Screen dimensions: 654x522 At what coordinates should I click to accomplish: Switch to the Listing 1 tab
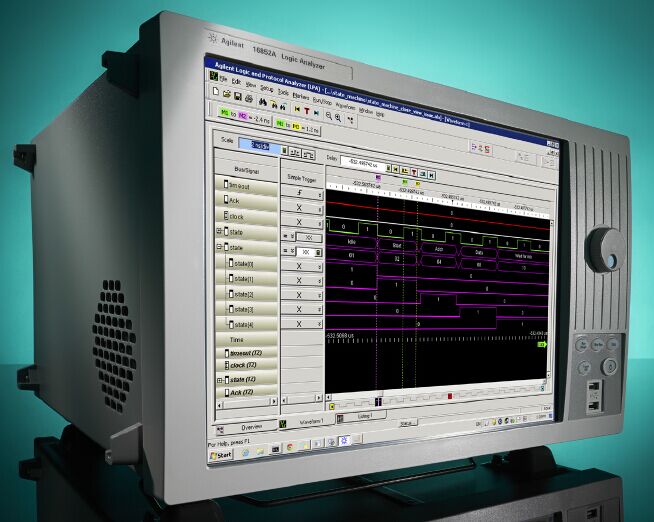point(362,416)
